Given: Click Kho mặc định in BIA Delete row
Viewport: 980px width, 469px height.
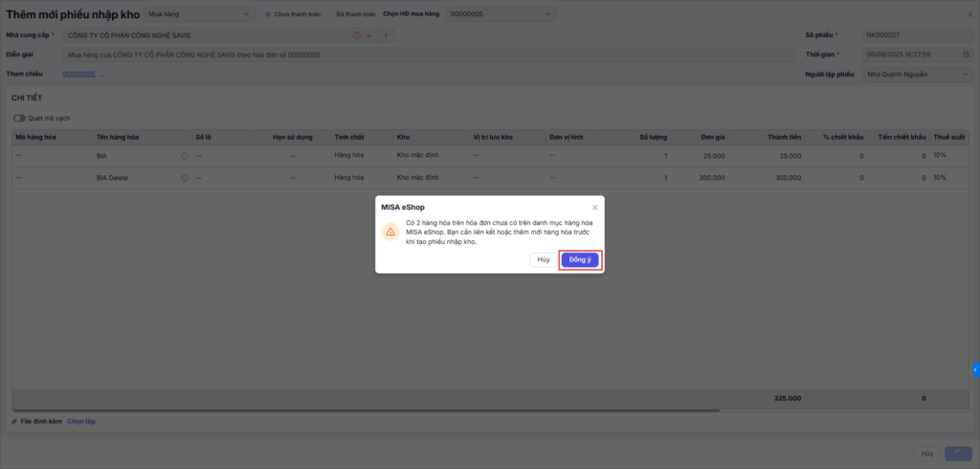Looking at the screenshot, I should point(417,178).
